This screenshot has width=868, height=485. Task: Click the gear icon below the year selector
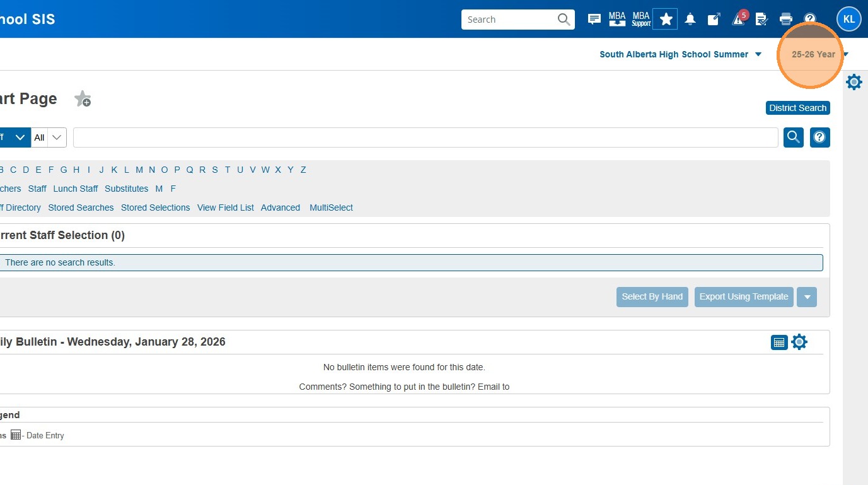(854, 82)
